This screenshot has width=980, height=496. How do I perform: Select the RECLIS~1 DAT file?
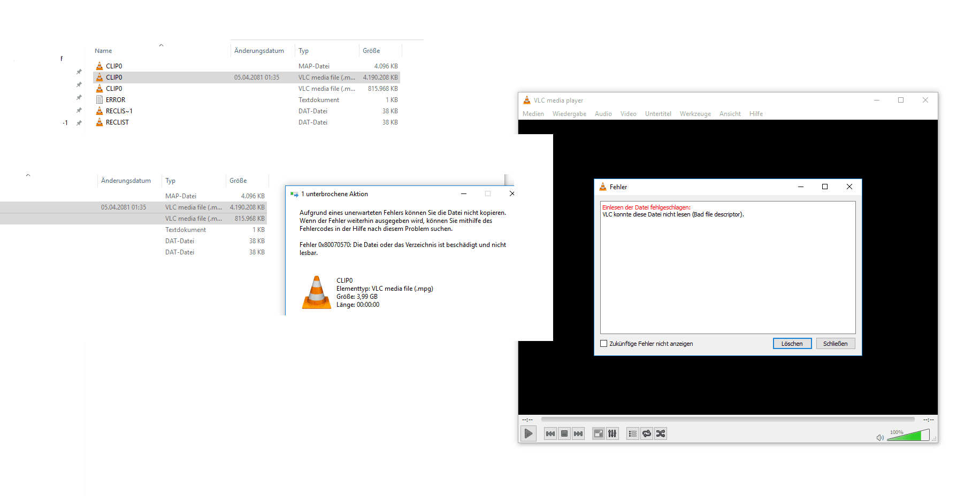point(247,111)
